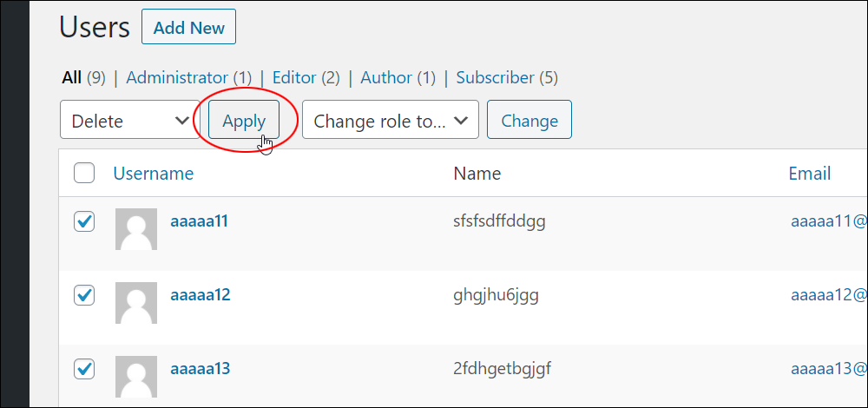The height and width of the screenshot is (408, 868).
Task: Expand the Change role to dropdown
Action: (391, 120)
